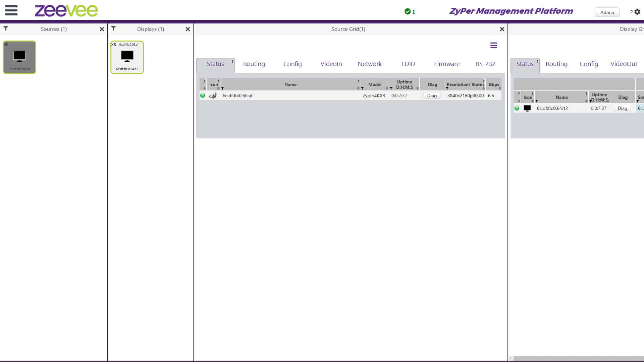This screenshot has width=644, height=362.
Task: Open the main hamburger menu
Action: (11, 10)
